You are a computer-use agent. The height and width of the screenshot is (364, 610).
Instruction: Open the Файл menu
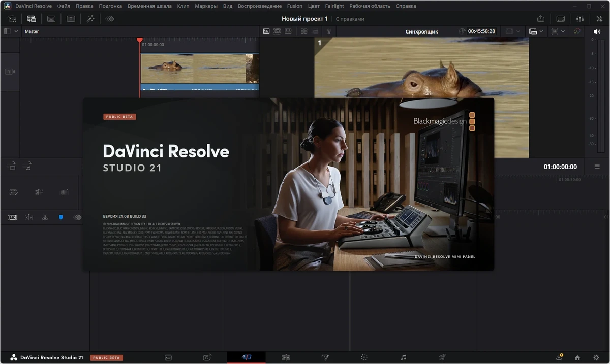64,6
